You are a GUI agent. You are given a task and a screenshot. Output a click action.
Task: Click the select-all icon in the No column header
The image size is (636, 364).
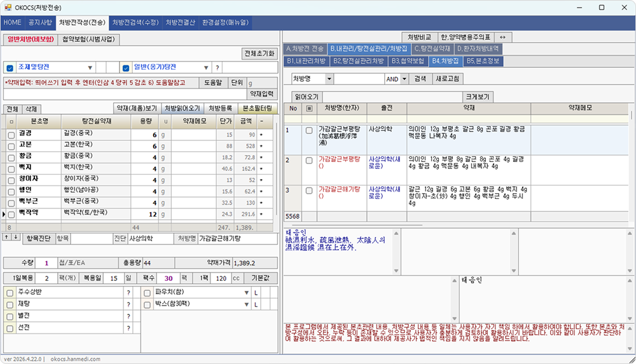[x=309, y=108]
